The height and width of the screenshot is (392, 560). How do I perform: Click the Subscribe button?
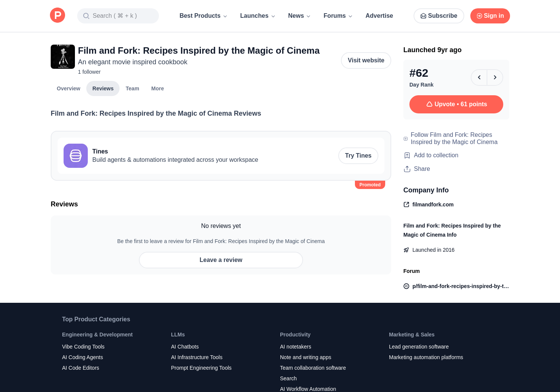point(439,16)
